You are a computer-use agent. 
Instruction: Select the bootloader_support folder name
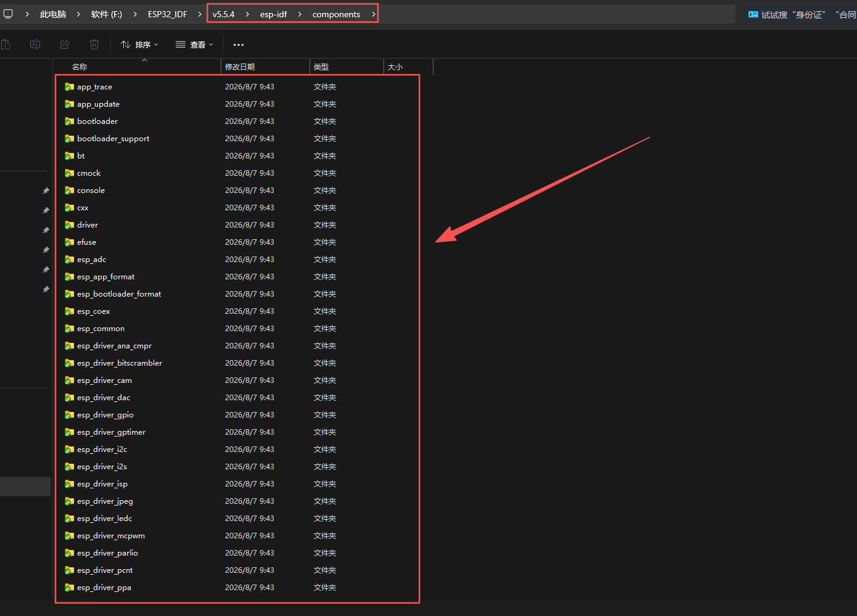click(x=113, y=139)
